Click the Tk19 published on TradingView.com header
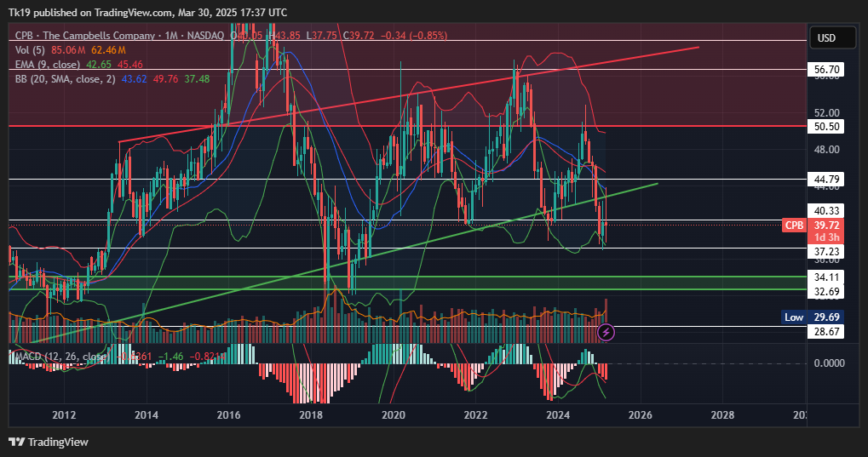This screenshot has height=457, width=868. [x=148, y=12]
